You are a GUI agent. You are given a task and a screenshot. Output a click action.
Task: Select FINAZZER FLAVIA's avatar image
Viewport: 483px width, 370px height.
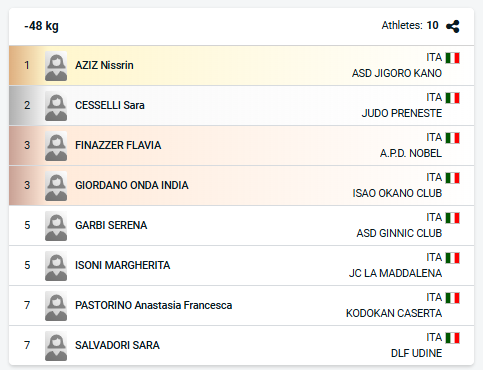(56, 146)
